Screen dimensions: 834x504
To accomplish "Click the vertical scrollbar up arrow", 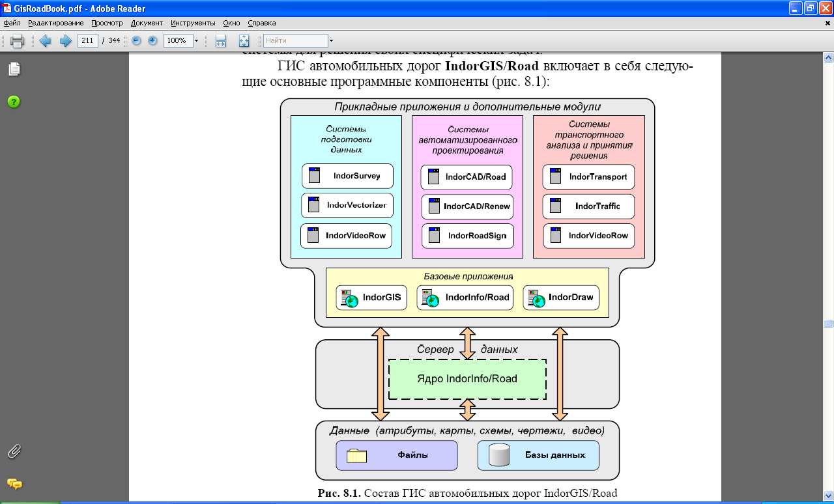I will 828,59.
